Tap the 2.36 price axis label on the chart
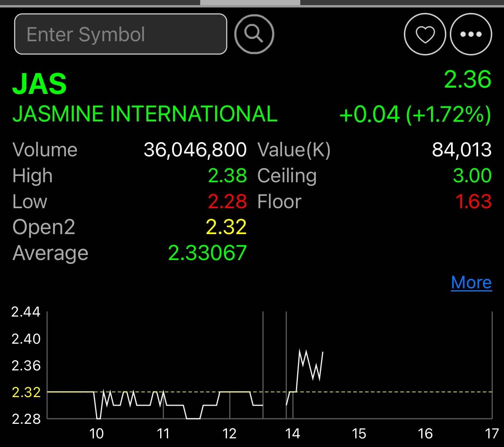The image size is (504, 447). click(26, 366)
